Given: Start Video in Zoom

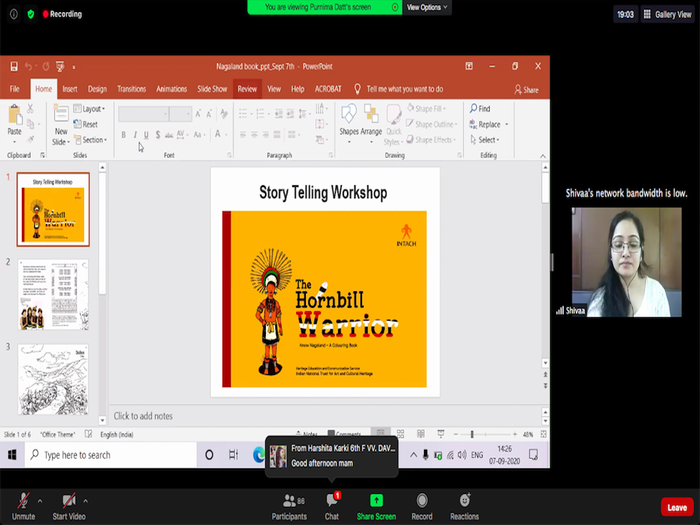Looking at the screenshot, I should click(69, 507).
